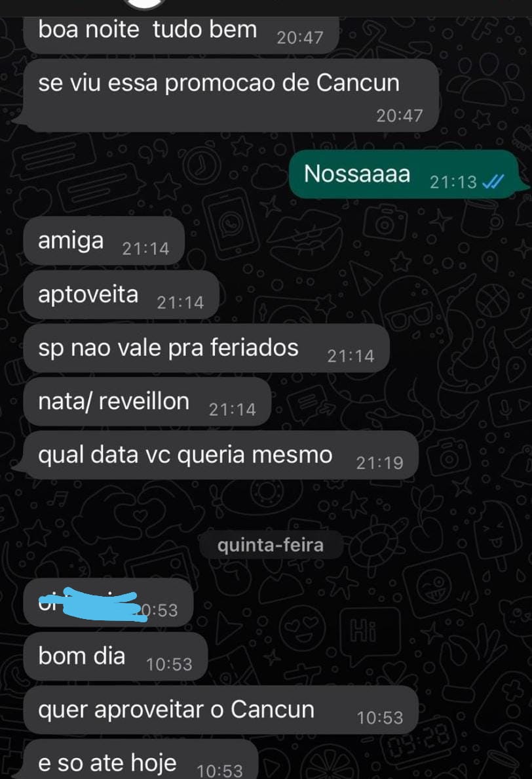The image size is (532, 779).
Task: Click the 10:53 timestamp beside 'bom dia'
Action: coord(169,664)
